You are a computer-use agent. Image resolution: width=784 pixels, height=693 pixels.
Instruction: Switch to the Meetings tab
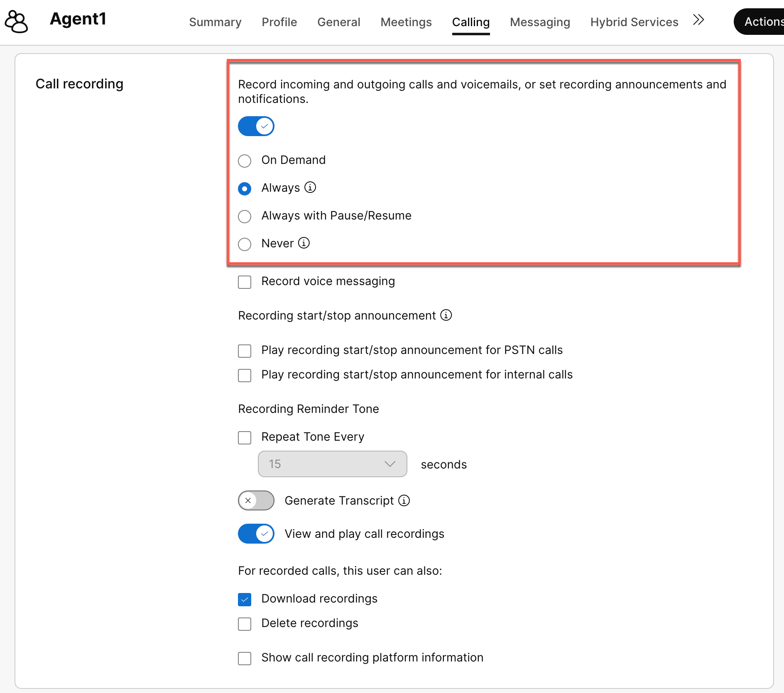[406, 22]
